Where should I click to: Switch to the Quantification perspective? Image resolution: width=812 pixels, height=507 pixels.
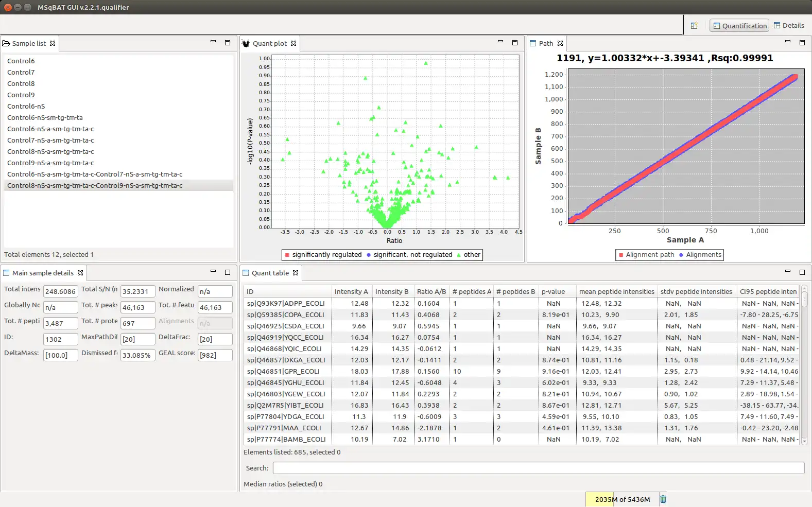click(x=739, y=26)
